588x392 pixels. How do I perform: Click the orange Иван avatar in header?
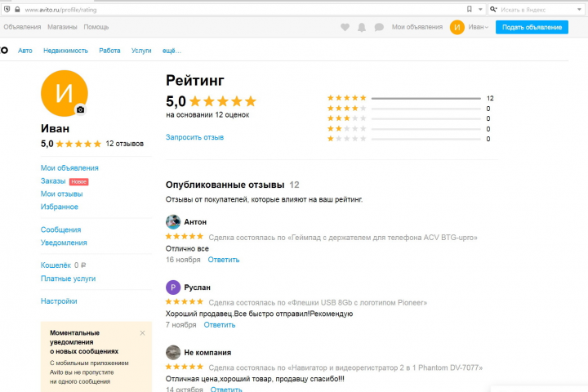[x=457, y=27]
